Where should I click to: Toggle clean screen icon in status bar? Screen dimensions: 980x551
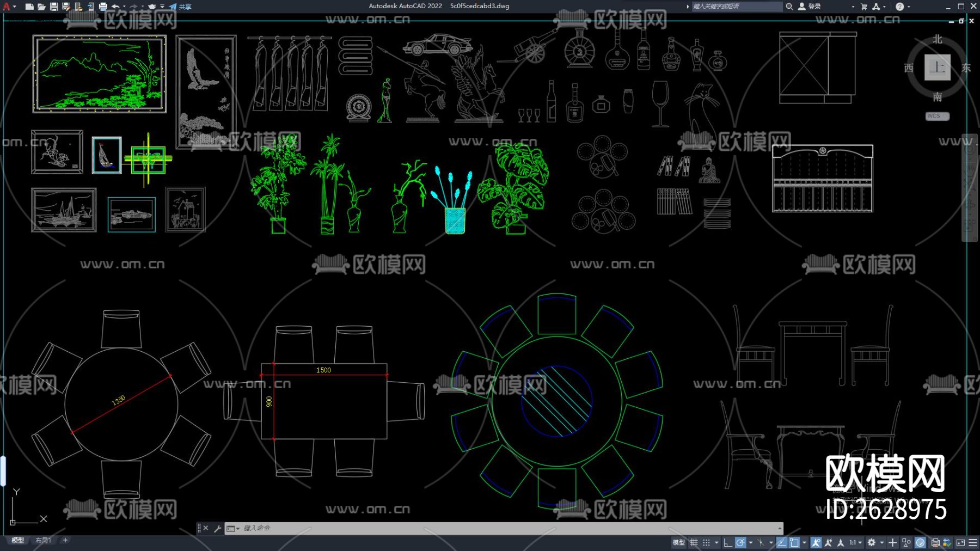click(960, 543)
